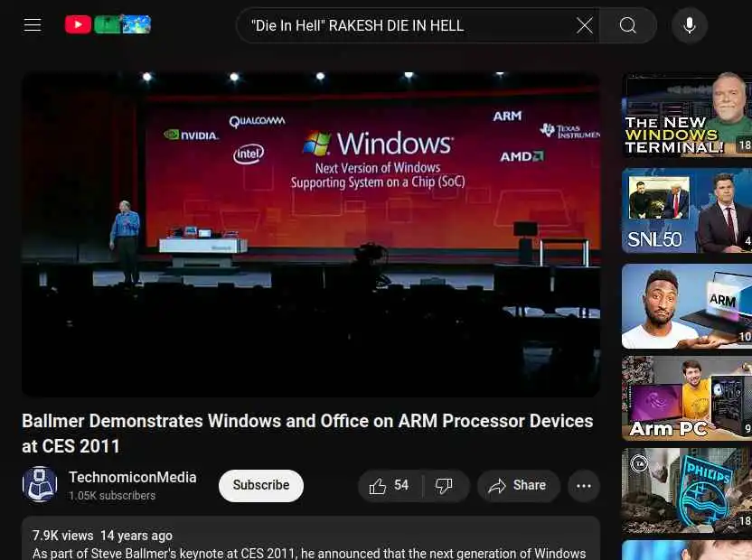Screen dimensions: 752x560
Task: Open TechnomiconMedia channel avatar
Action: click(x=40, y=484)
